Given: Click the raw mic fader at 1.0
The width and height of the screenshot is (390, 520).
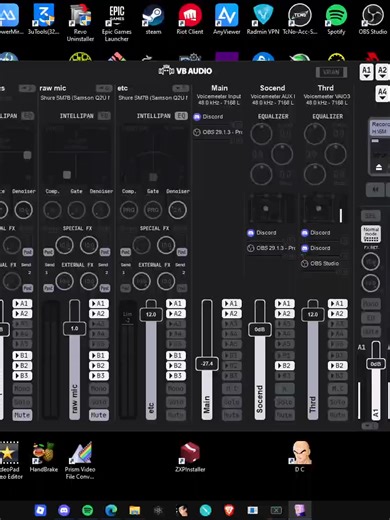Looking at the screenshot, I should (x=74, y=329).
